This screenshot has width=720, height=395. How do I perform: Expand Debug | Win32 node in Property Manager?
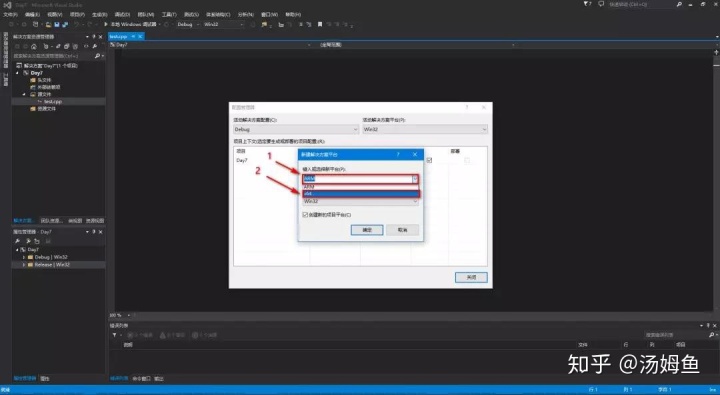tap(24, 257)
